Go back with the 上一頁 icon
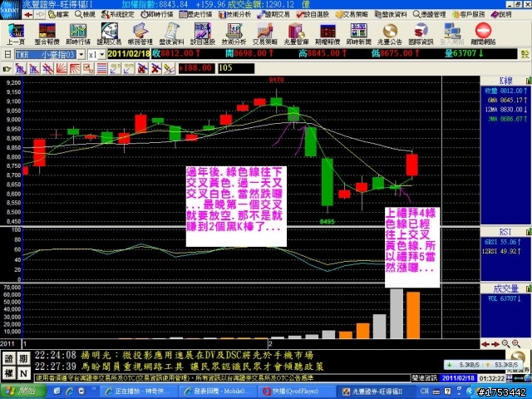The image size is (532, 399). tap(16, 34)
